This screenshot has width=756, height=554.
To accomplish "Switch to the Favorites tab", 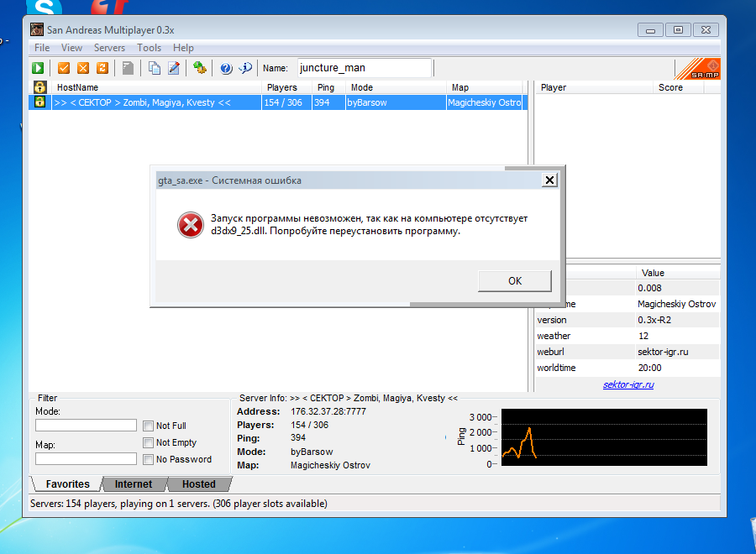I will coord(67,484).
